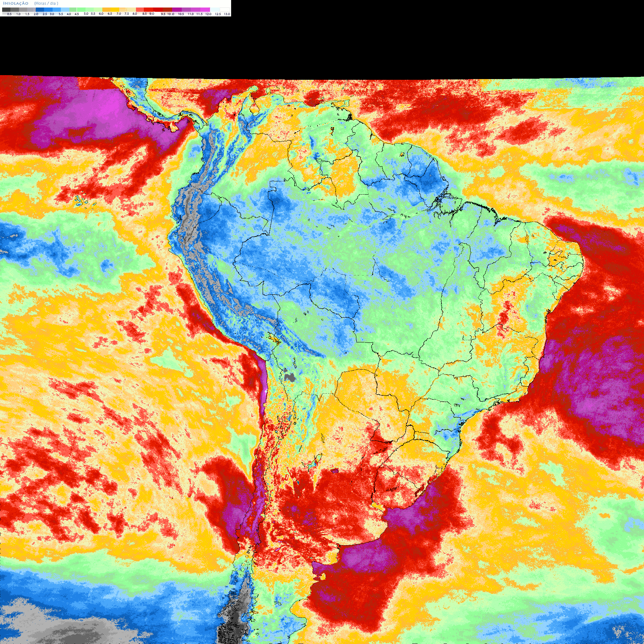
Task: Click the 12.0 legend scale label
Action: pos(208,14)
